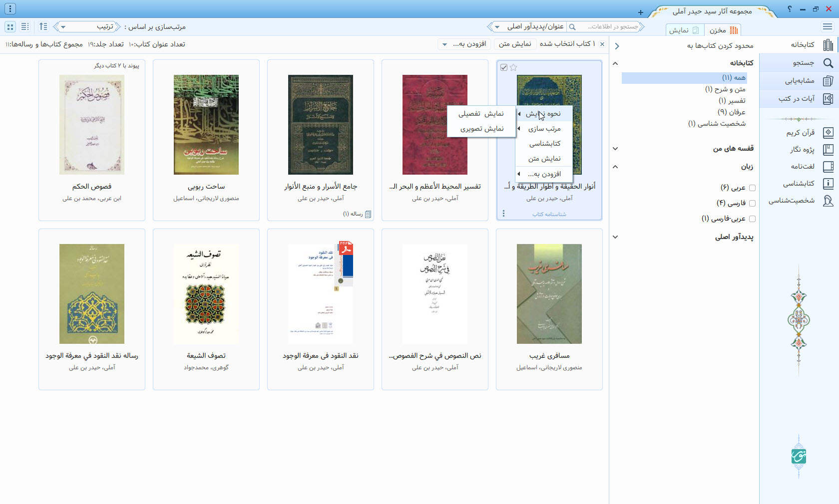Switch to the مخزن tab
The image size is (839, 504).
point(723,30)
